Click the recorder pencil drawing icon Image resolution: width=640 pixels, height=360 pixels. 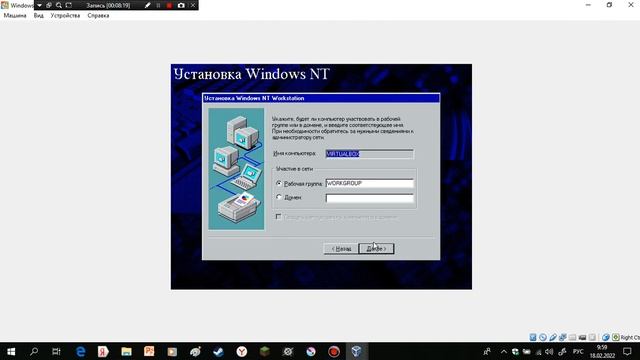point(147,5)
